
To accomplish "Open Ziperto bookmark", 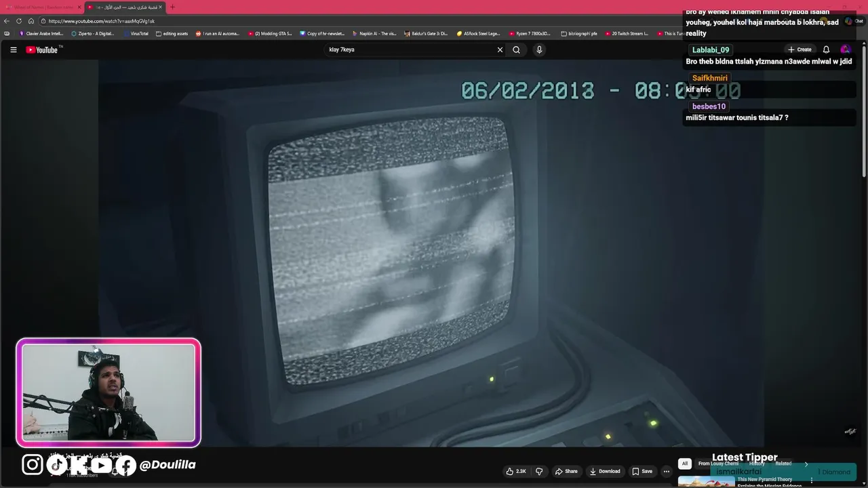I will click(93, 33).
